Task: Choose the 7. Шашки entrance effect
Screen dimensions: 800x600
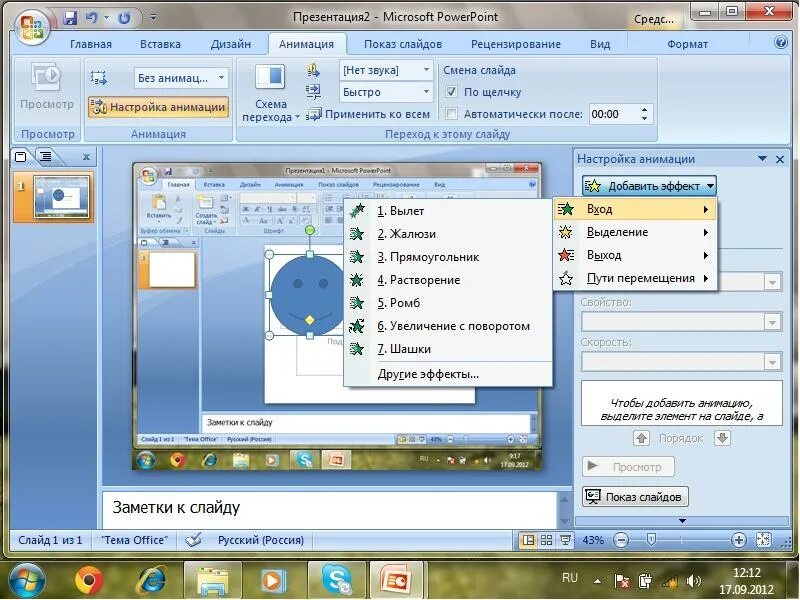Action: coord(448,349)
